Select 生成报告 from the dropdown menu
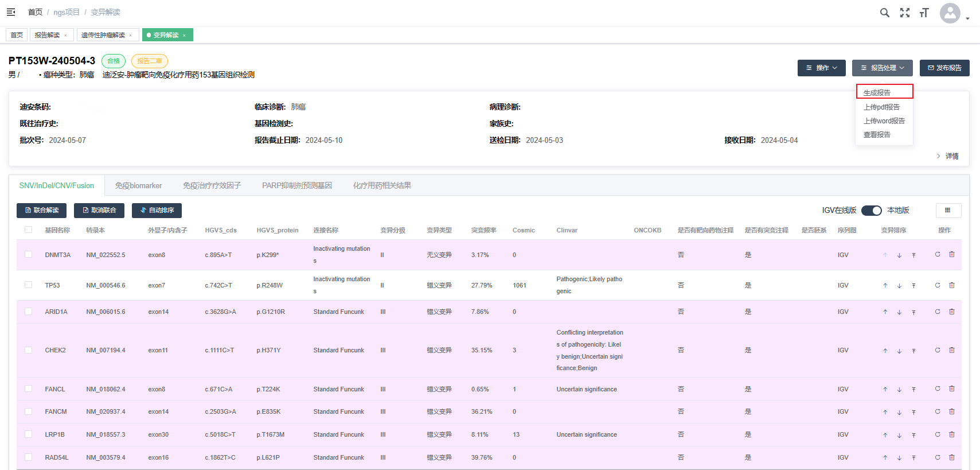 click(877, 92)
